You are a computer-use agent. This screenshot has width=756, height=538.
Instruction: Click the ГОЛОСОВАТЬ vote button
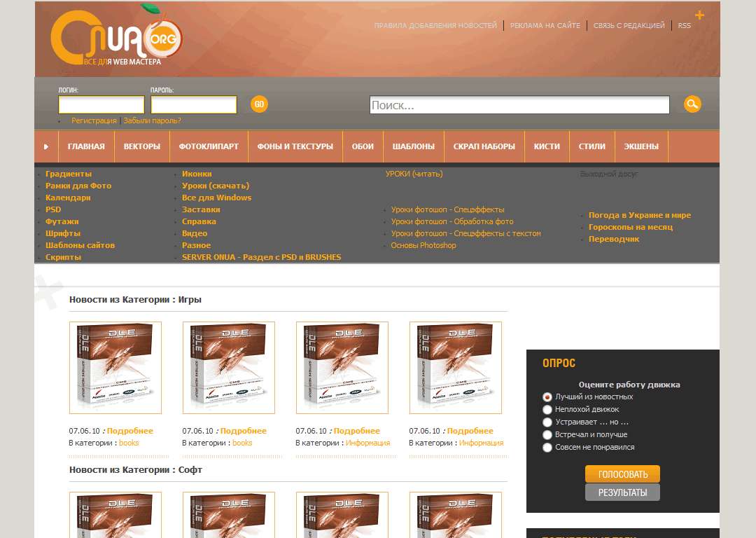pyautogui.click(x=622, y=474)
